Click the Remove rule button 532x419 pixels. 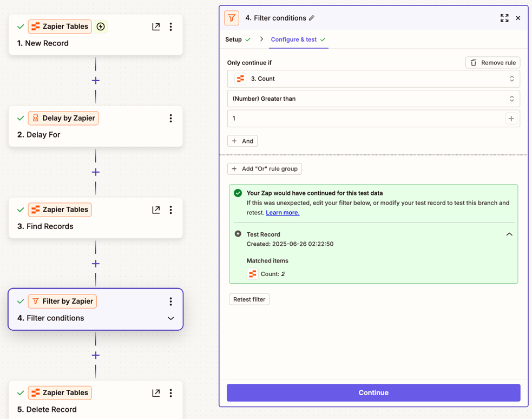(492, 63)
